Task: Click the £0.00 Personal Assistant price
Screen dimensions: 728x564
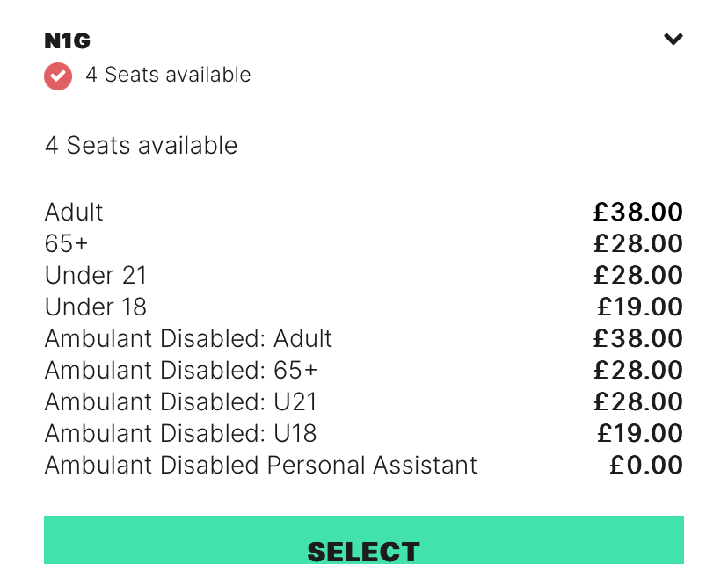Action: pyautogui.click(x=646, y=465)
